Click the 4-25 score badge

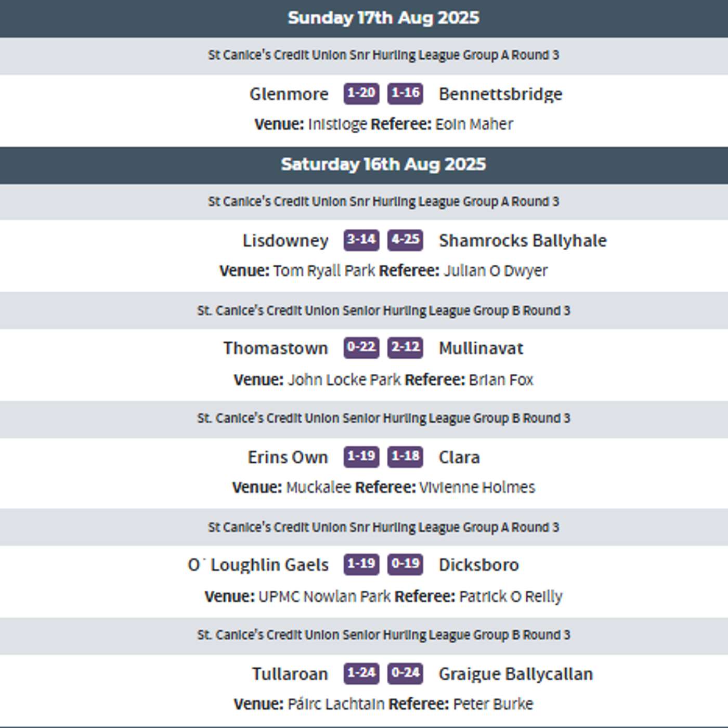[x=405, y=240]
